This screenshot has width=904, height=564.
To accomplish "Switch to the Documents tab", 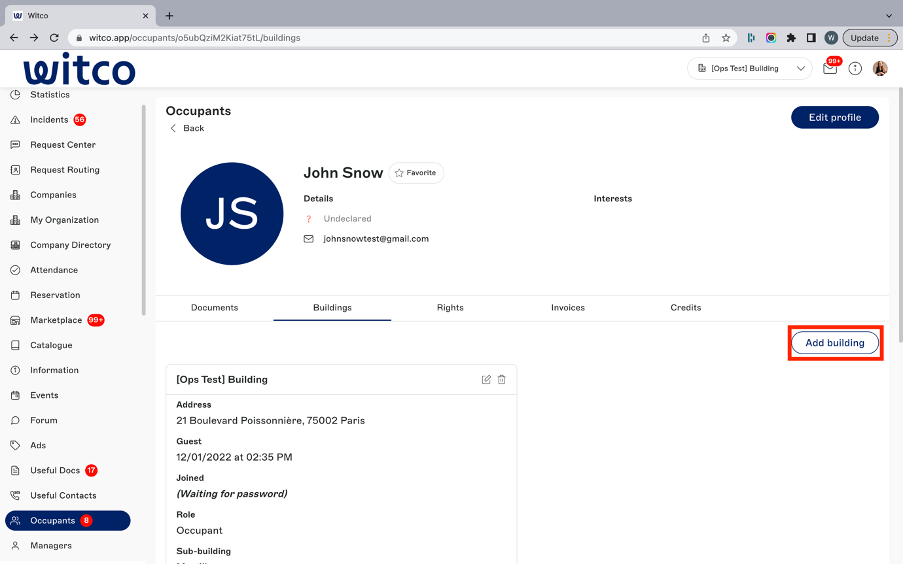I will pyautogui.click(x=214, y=308).
